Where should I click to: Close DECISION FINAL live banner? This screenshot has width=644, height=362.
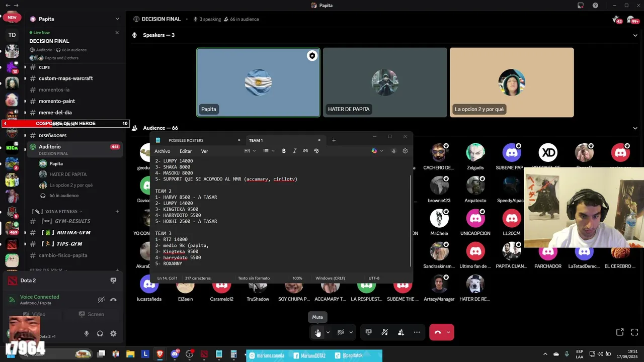(117, 33)
